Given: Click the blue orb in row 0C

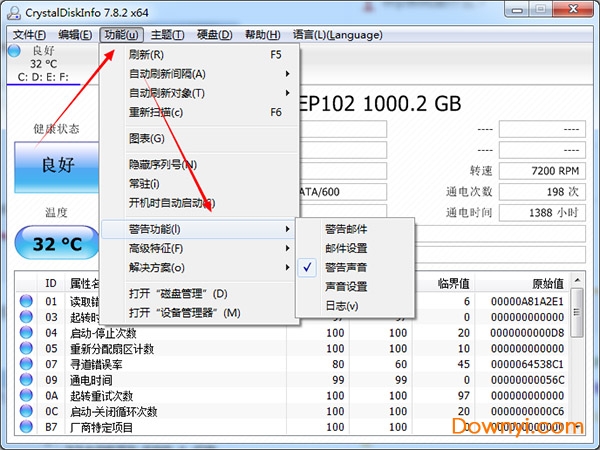Looking at the screenshot, I should click(x=26, y=412).
